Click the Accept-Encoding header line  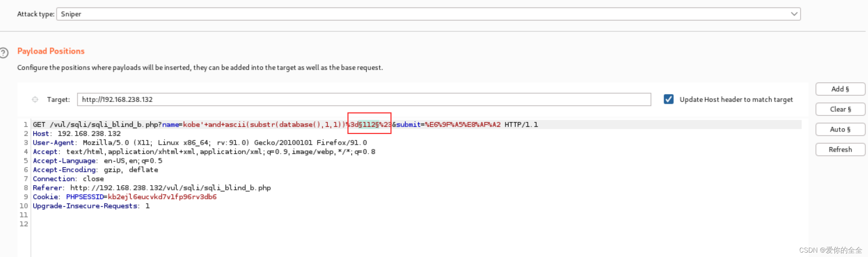coord(96,170)
